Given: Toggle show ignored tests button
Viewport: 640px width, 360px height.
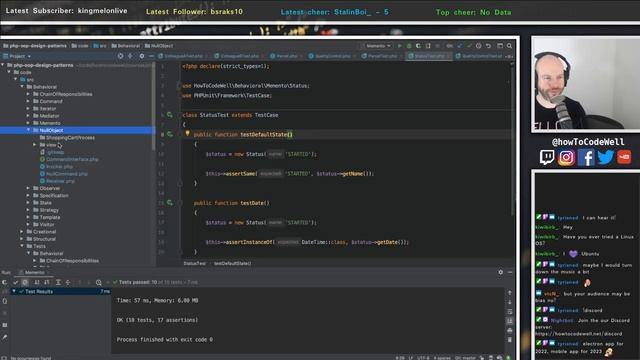Looking at the screenshot, I should pos(25,282).
